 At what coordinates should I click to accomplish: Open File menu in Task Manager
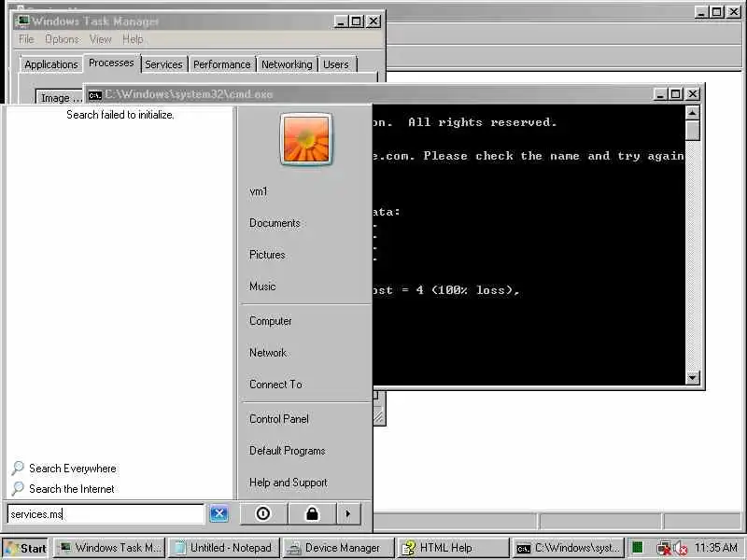click(x=26, y=39)
